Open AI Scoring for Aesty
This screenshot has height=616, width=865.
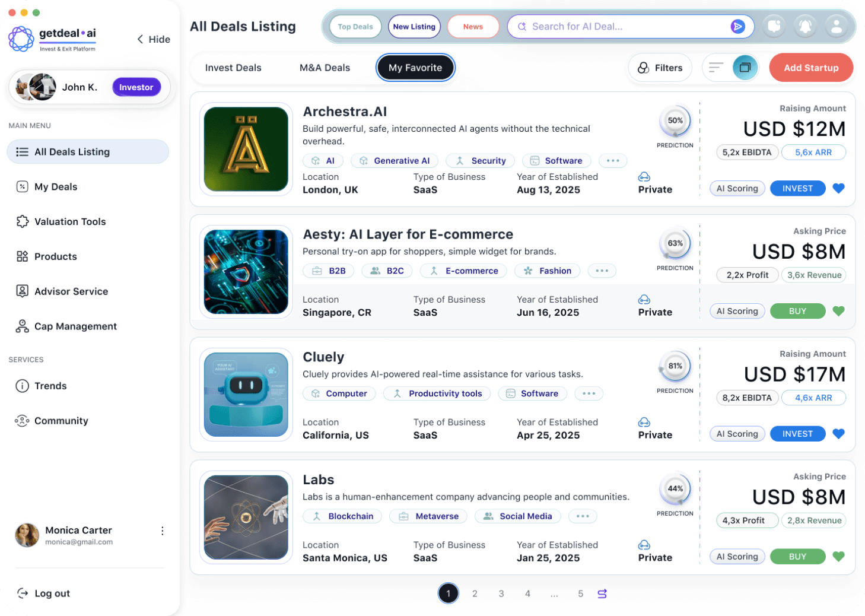(x=737, y=311)
